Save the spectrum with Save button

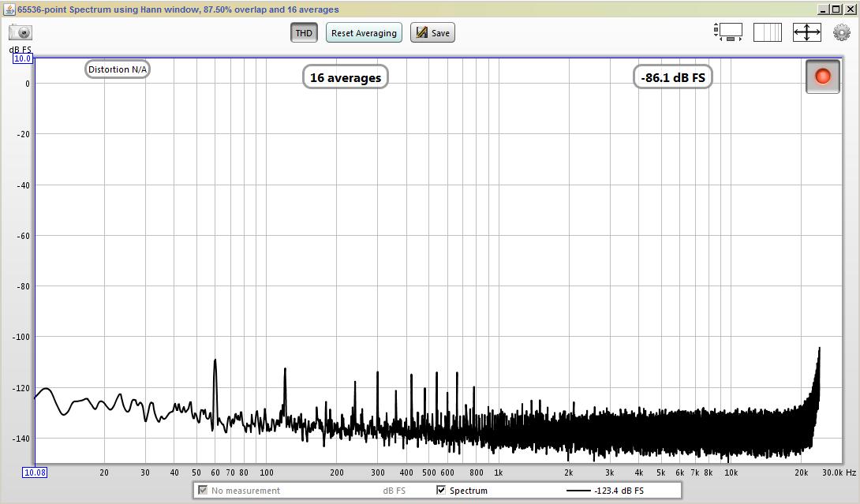coord(432,33)
